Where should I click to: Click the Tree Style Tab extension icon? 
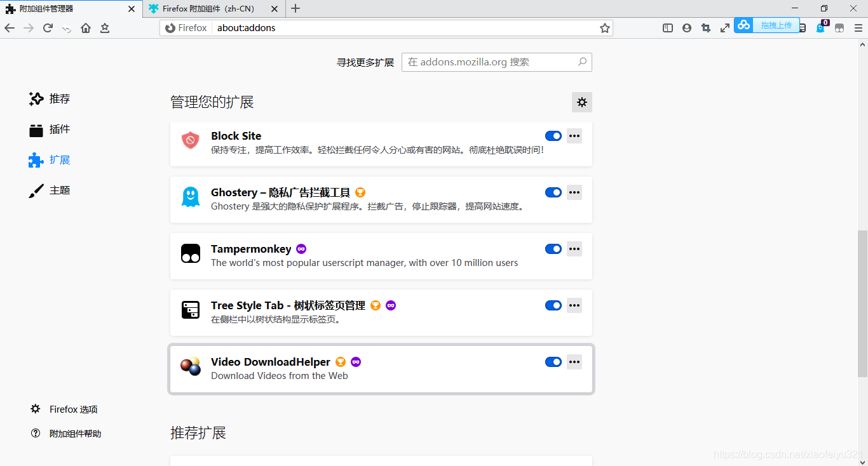[x=191, y=310]
